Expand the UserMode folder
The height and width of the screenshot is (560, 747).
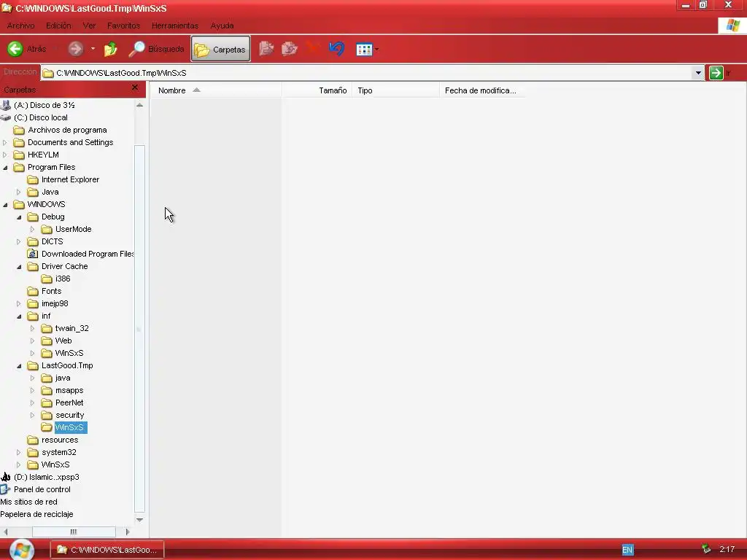tap(33, 229)
